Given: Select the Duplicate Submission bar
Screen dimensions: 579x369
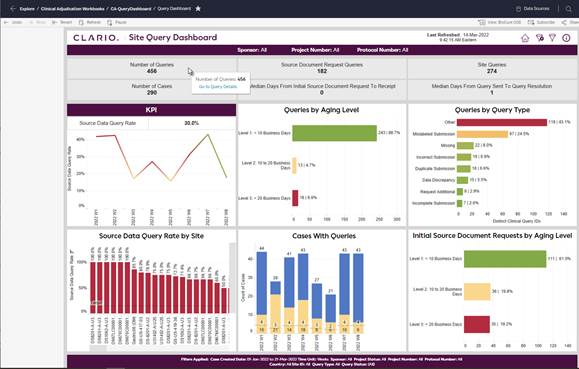Looking at the screenshot, I should coord(463,168).
